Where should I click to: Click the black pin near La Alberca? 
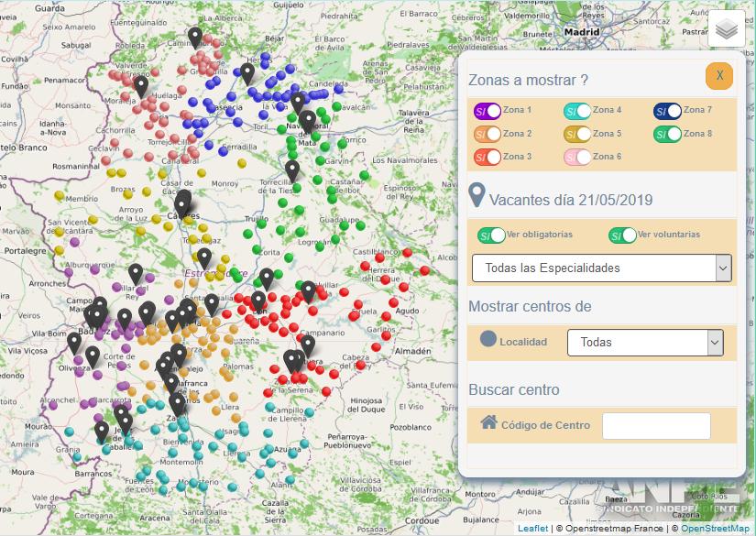click(x=195, y=37)
